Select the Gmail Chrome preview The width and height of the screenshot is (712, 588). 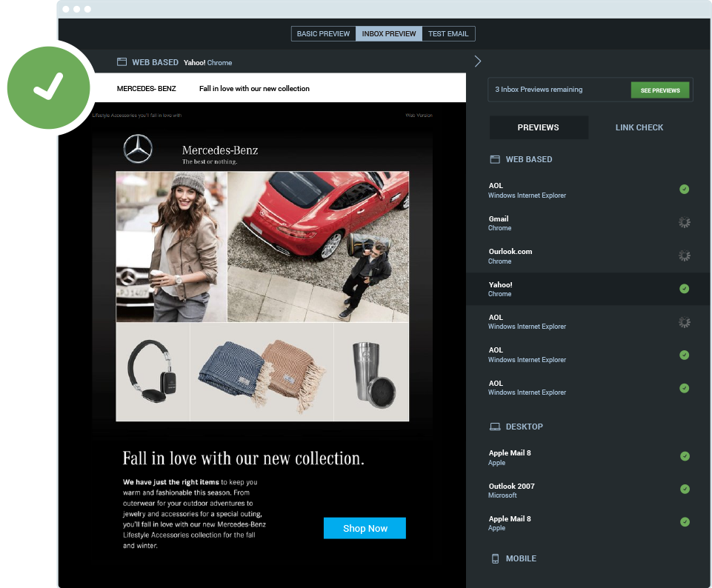[588, 223]
